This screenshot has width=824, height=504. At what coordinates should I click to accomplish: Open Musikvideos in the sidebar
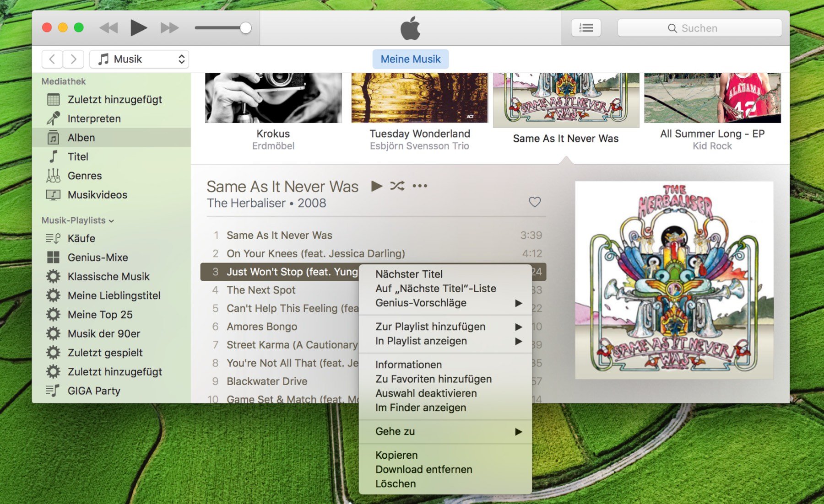pos(111,195)
